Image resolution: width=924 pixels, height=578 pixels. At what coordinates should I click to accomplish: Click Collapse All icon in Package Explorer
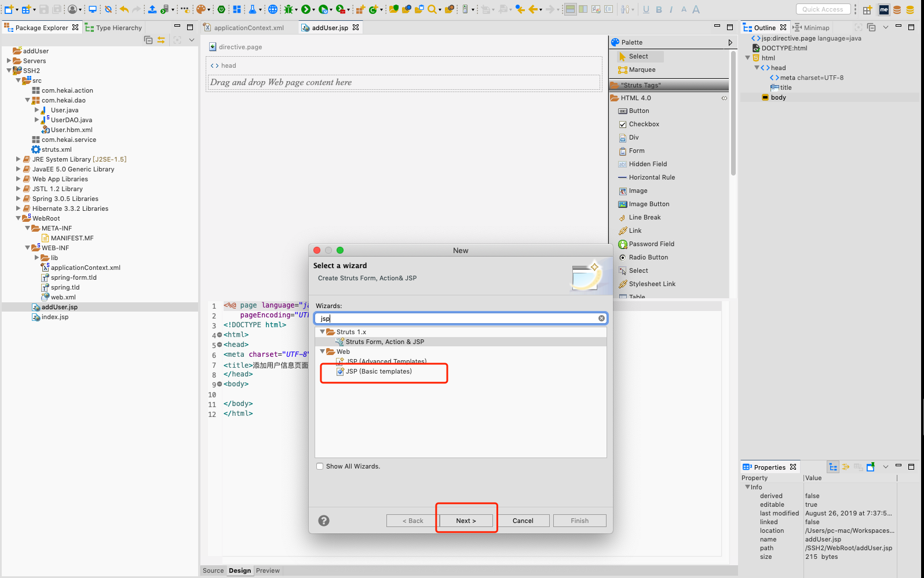[148, 40]
